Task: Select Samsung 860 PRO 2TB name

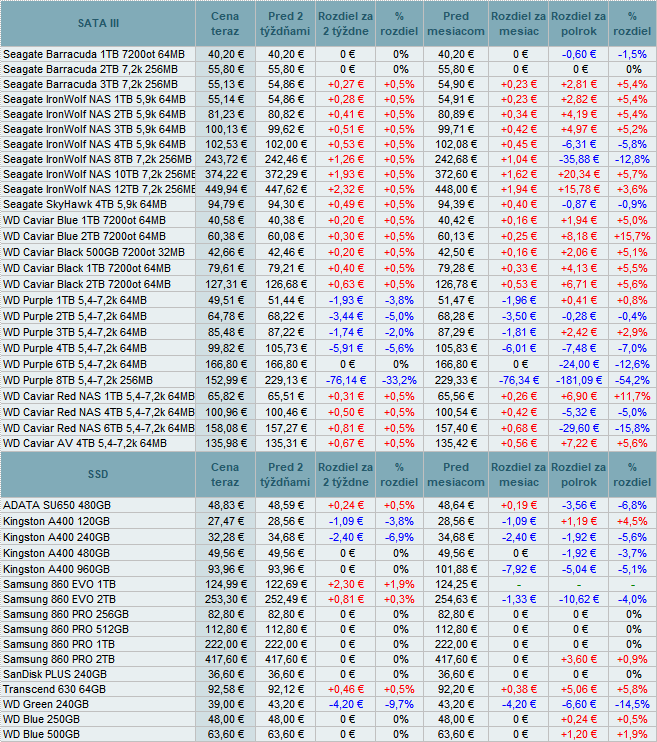Action: [x=59, y=660]
